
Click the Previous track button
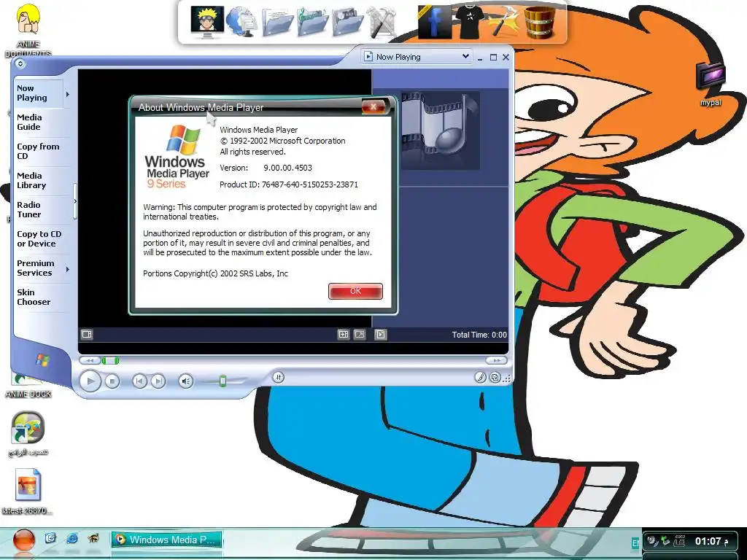(139, 381)
